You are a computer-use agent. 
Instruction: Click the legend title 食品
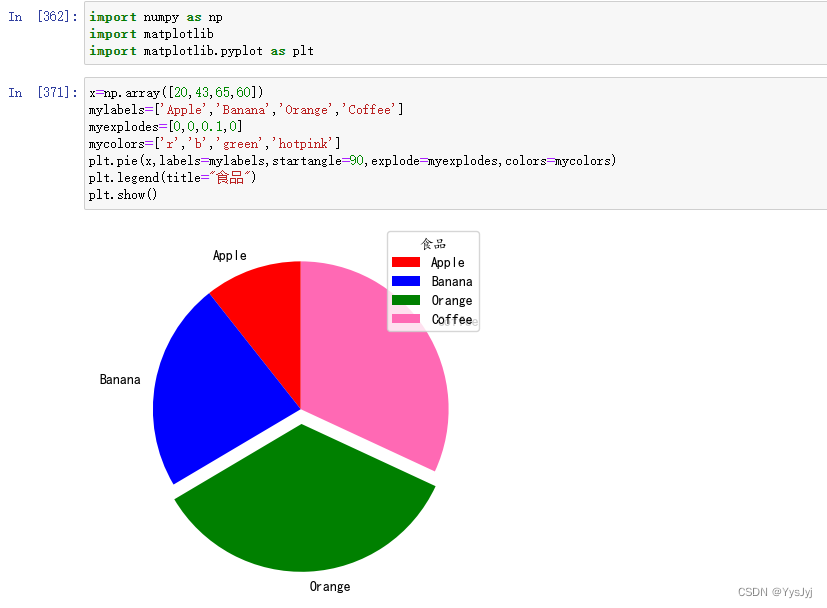(433, 244)
